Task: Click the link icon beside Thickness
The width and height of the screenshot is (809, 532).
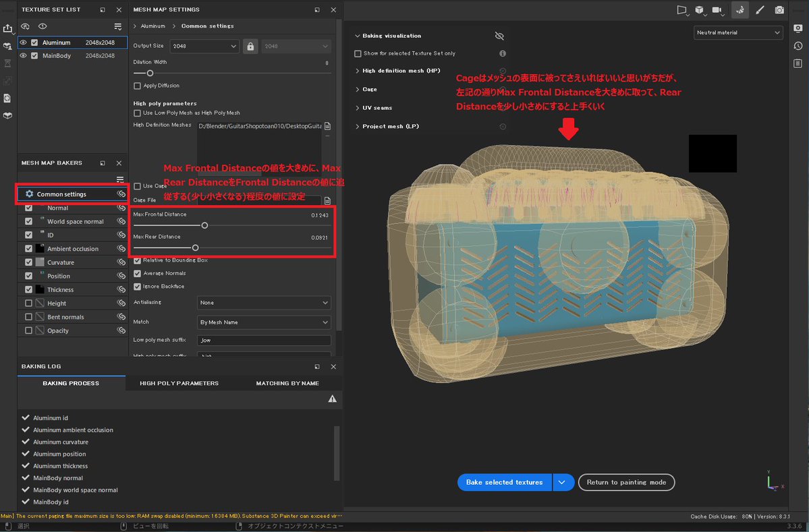Action: (x=121, y=290)
